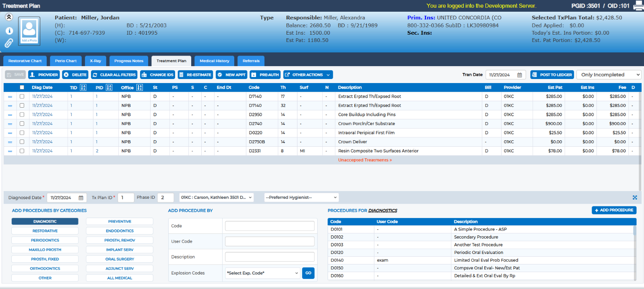Select Oral Surgery procedure category
The image size is (644, 289).
(x=120, y=259)
